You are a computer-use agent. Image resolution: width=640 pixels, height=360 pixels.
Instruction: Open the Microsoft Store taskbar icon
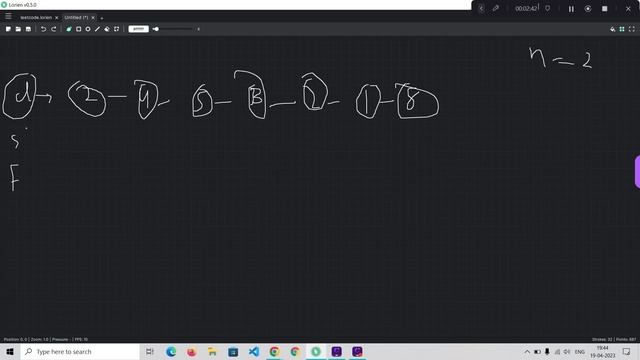click(x=233, y=351)
